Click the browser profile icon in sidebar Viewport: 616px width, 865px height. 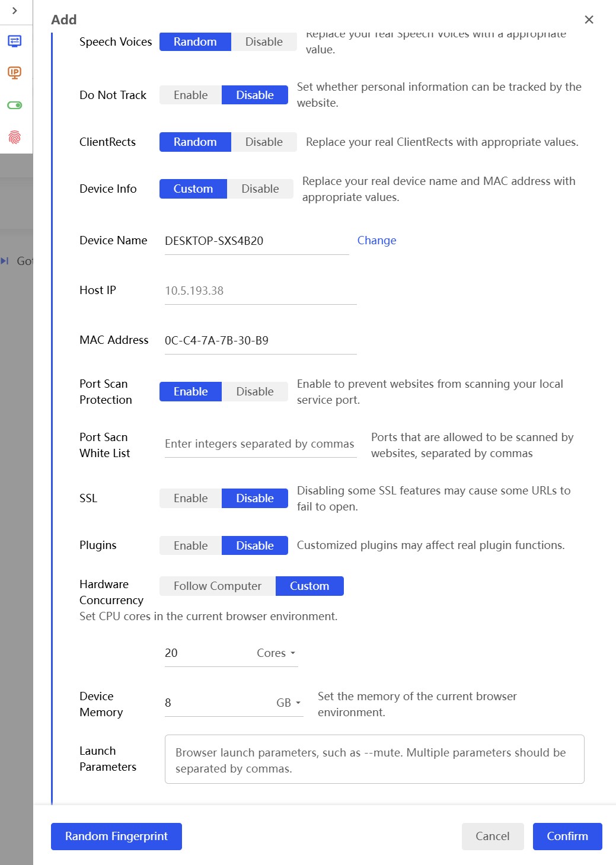point(15,41)
